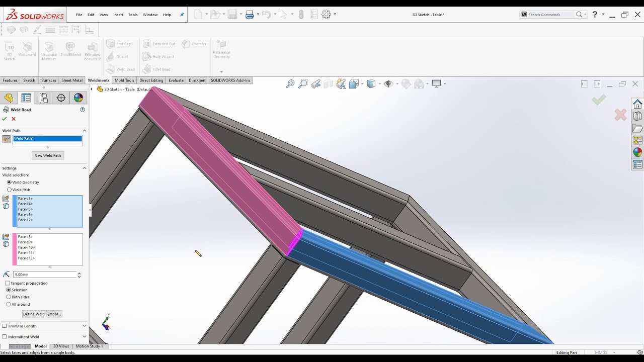Switch to DisplayManager color ball icon

coord(78,98)
